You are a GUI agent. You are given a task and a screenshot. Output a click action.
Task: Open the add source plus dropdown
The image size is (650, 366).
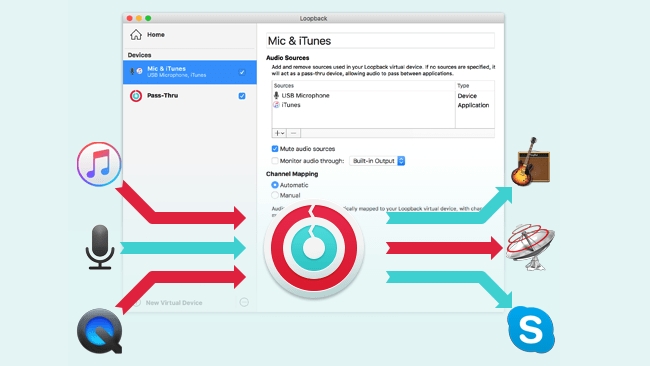pyautogui.click(x=279, y=133)
